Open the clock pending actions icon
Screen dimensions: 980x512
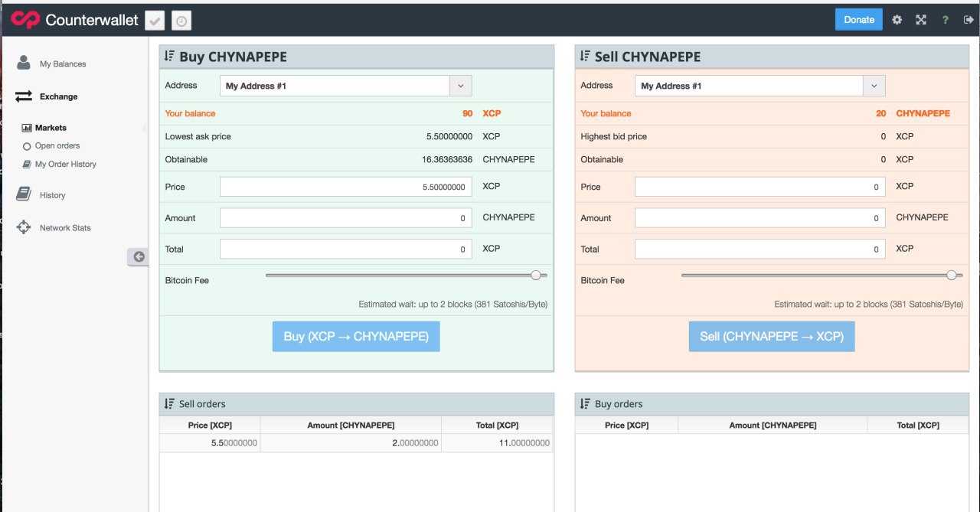tap(181, 21)
